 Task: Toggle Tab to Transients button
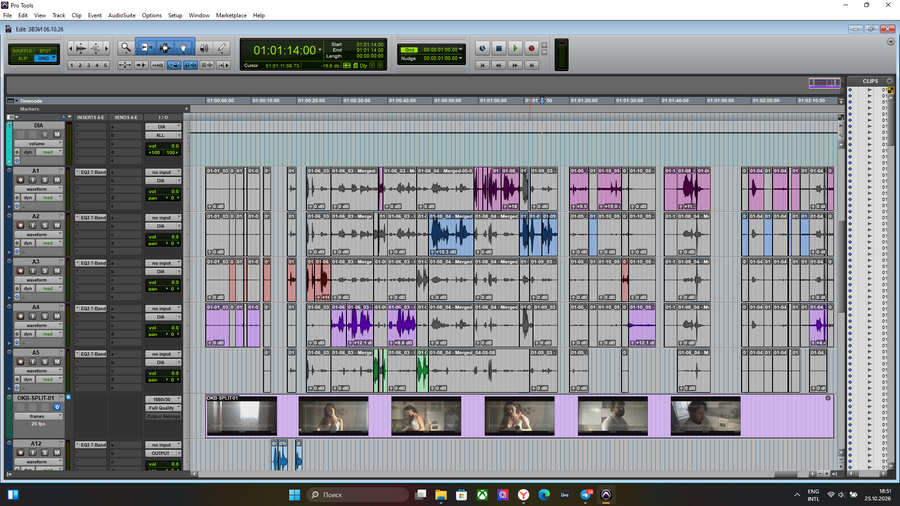[141, 65]
